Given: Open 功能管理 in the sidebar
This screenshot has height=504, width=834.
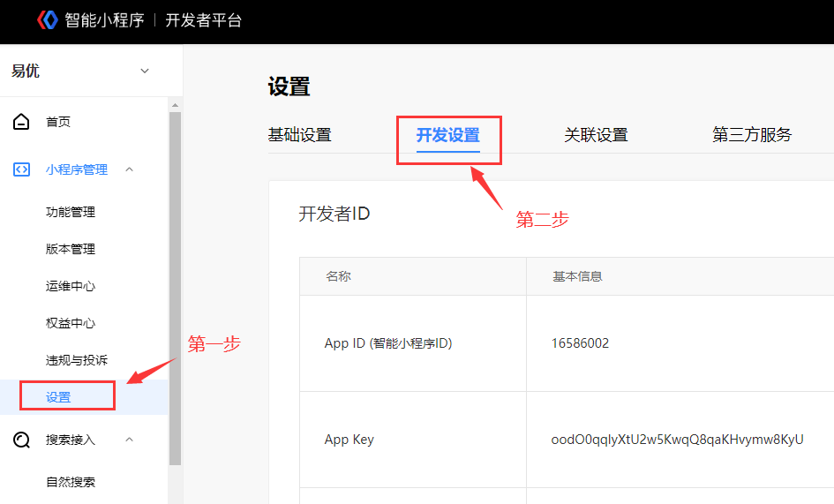Looking at the screenshot, I should (71, 212).
